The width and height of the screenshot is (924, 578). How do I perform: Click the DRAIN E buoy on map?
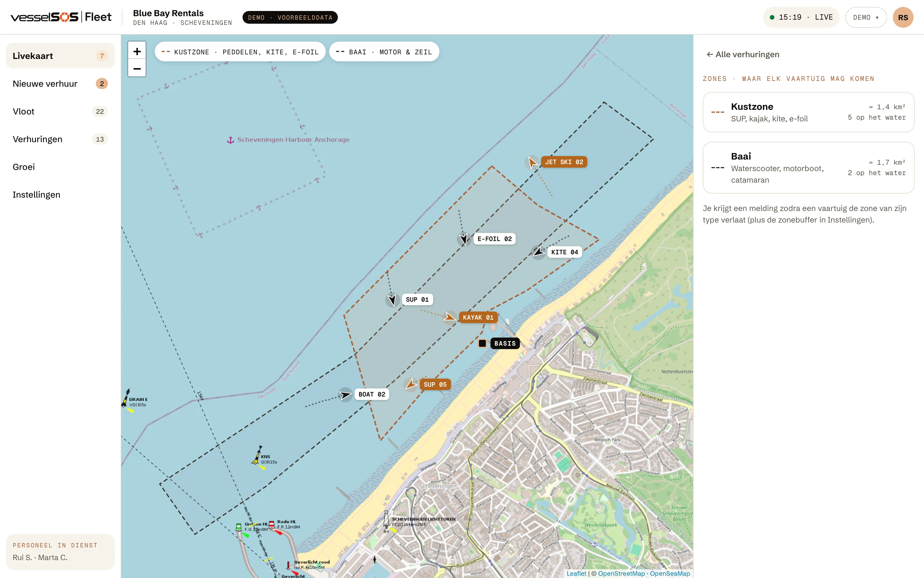(126, 398)
